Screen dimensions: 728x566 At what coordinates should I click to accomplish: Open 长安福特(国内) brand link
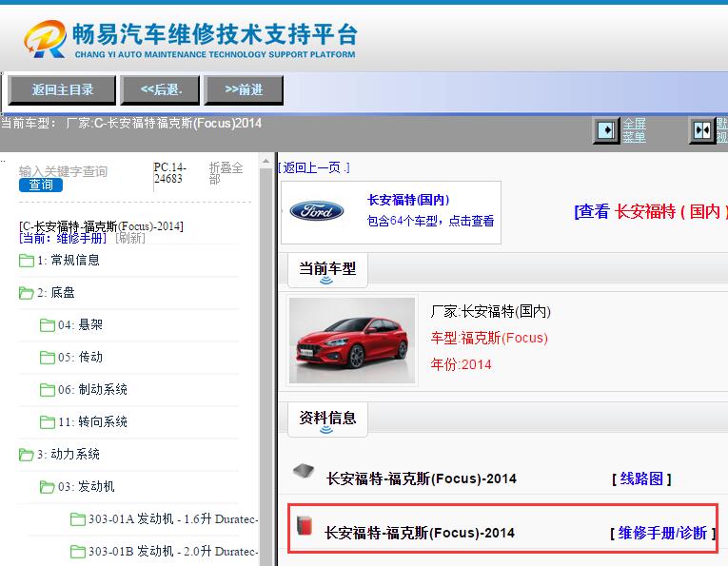tap(408, 200)
